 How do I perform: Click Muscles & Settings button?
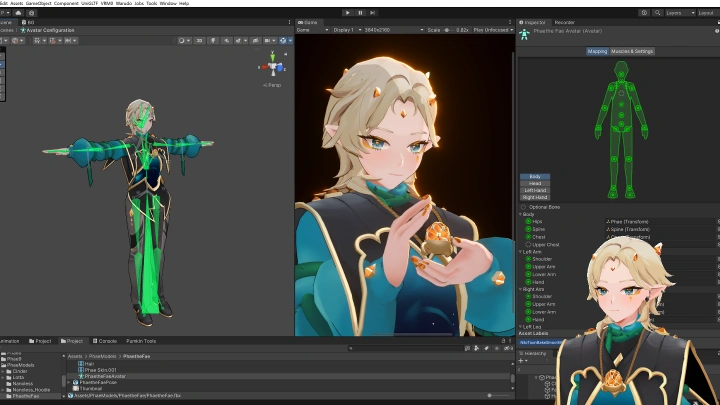tap(632, 51)
